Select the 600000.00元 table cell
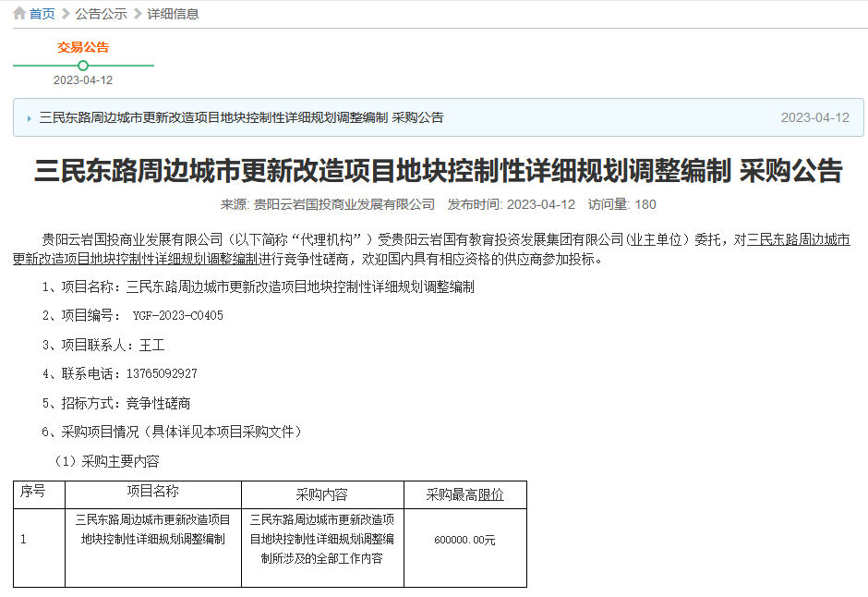 tap(464, 540)
